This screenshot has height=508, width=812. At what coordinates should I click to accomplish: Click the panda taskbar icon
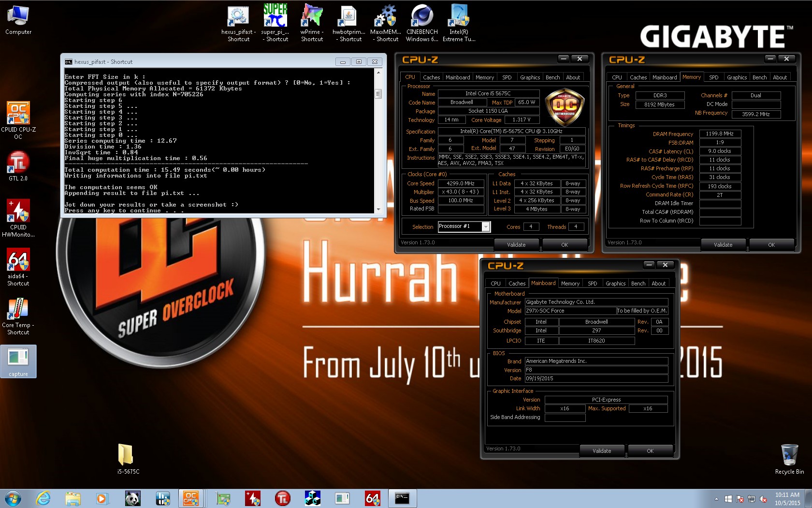point(132,498)
